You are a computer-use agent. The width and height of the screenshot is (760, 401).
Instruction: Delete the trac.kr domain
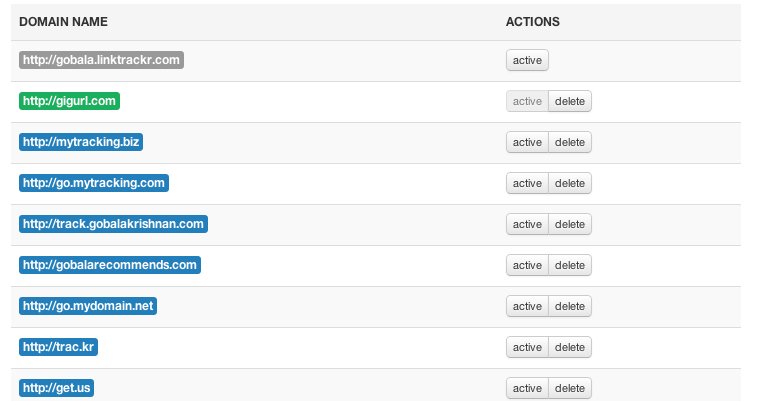(570, 347)
